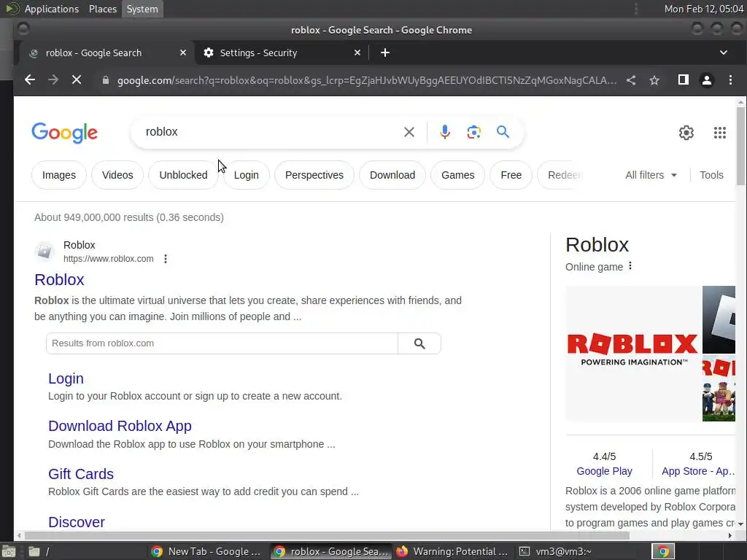Click the show desktop icon in taskbar
Screen dimensions: 747x560
click(9, 551)
